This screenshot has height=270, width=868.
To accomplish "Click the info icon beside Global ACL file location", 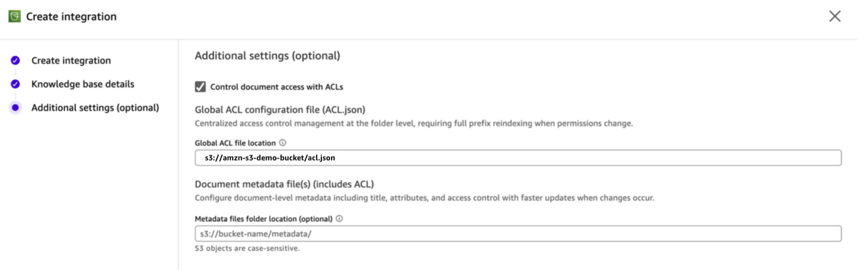I will tap(282, 143).
